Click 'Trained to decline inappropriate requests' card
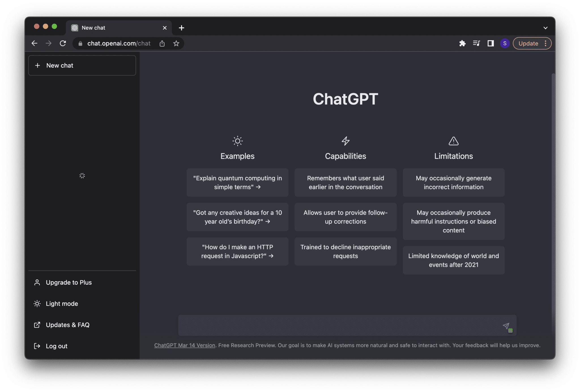Viewport: 580px width, 392px height. [346, 252]
